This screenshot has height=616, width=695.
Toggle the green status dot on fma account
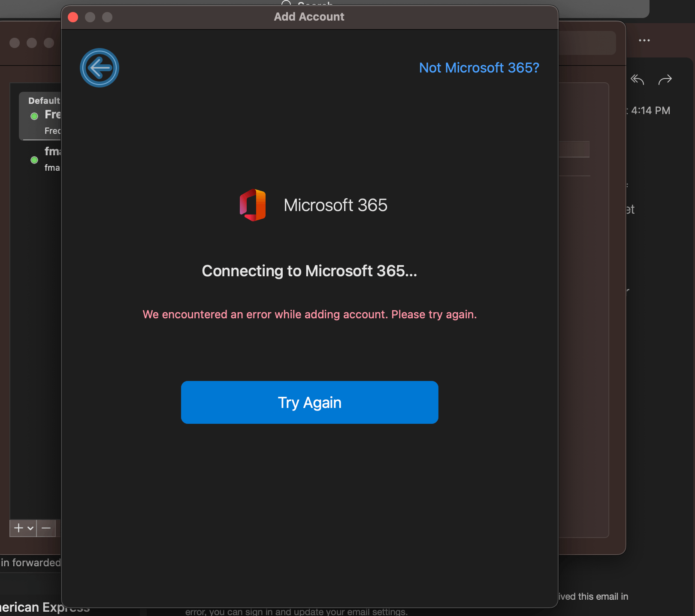pos(33,160)
